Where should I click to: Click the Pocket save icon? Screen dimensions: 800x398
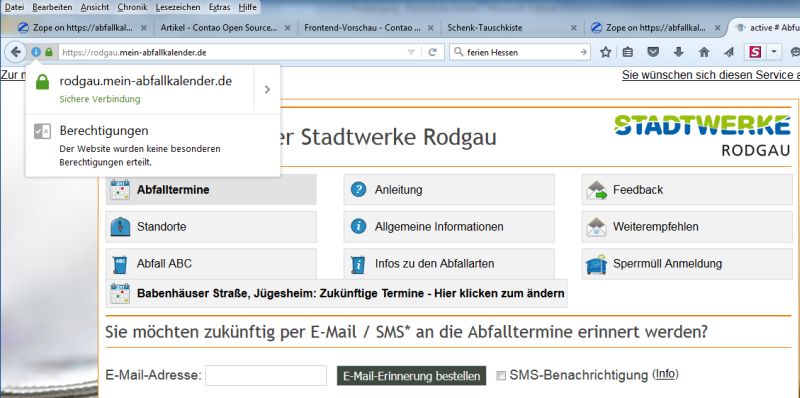click(653, 52)
